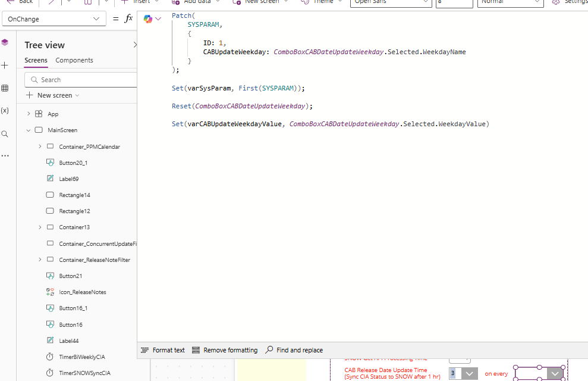Screen dimensions: 588x381
Task: Click the 'ID: 1,' line in the formula
Action: [x=215, y=43]
